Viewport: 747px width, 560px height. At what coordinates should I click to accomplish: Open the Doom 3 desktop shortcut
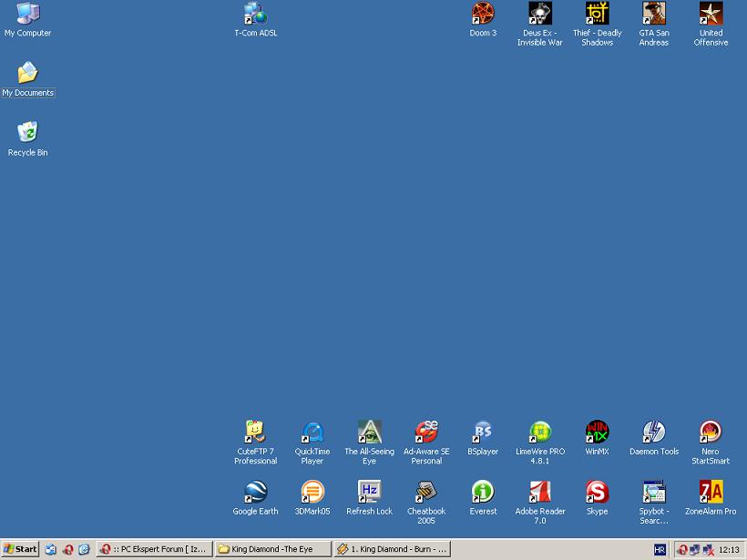pyautogui.click(x=483, y=15)
